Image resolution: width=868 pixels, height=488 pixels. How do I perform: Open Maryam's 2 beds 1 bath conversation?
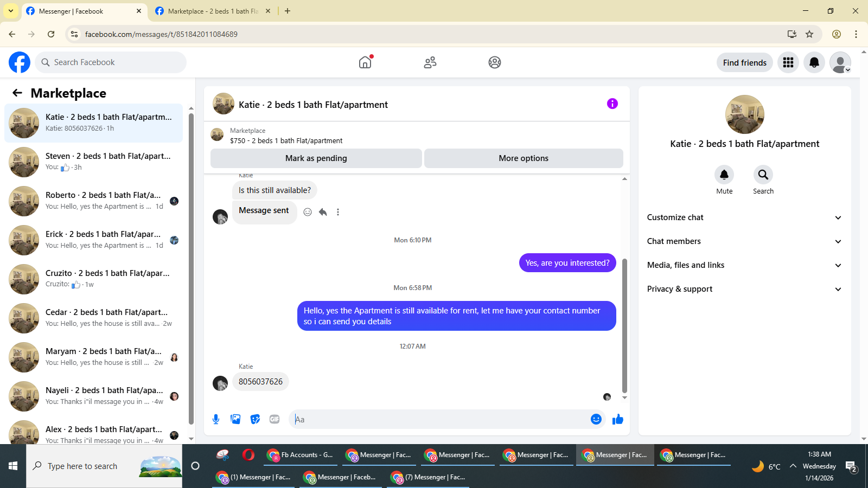[x=93, y=357]
